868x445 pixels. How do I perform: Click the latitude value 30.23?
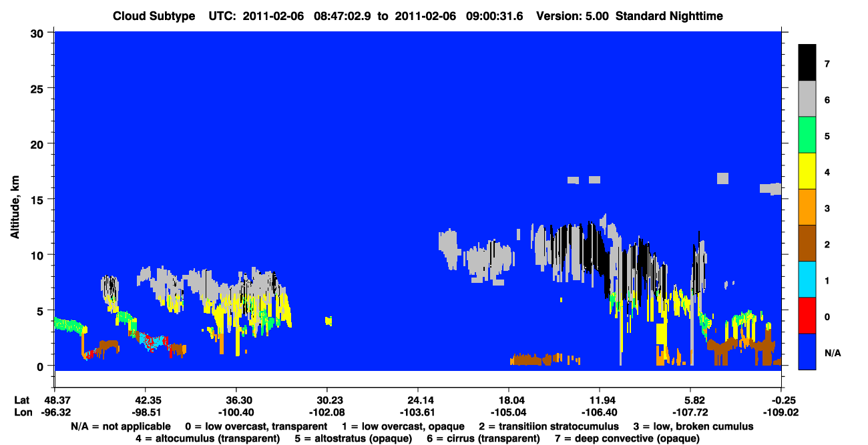click(x=327, y=400)
